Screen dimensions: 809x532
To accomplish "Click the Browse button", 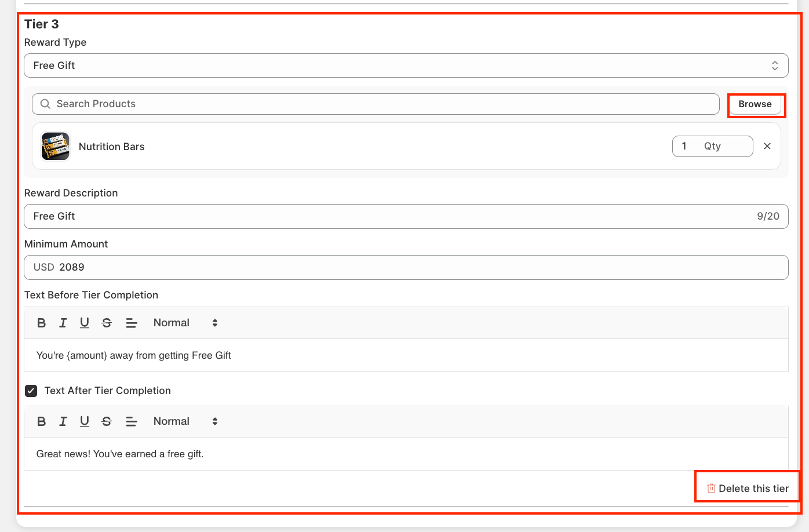I will coord(755,104).
